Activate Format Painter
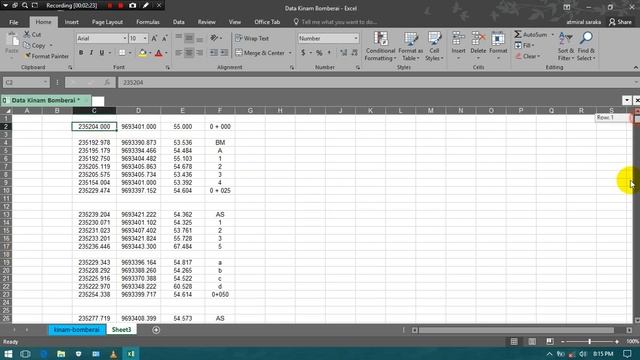The height and width of the screenshot is (360, 640). [x=46, y=56]
